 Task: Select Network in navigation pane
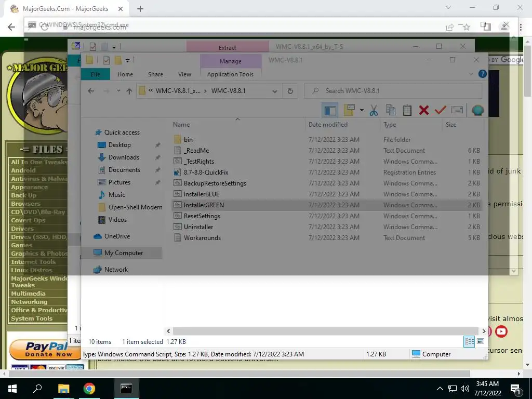coord(116,270)
